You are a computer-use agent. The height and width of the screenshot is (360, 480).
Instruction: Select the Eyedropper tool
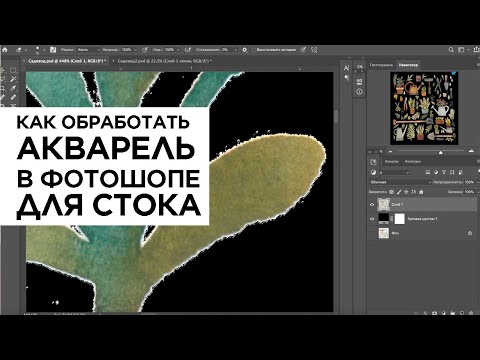click(x=13, y=88)
